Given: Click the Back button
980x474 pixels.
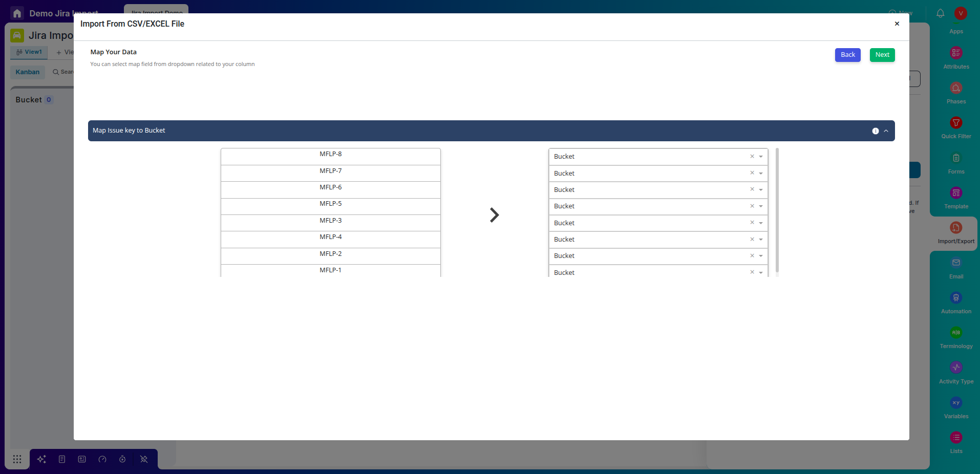Looking at the screenshot, I should (848, 55).
